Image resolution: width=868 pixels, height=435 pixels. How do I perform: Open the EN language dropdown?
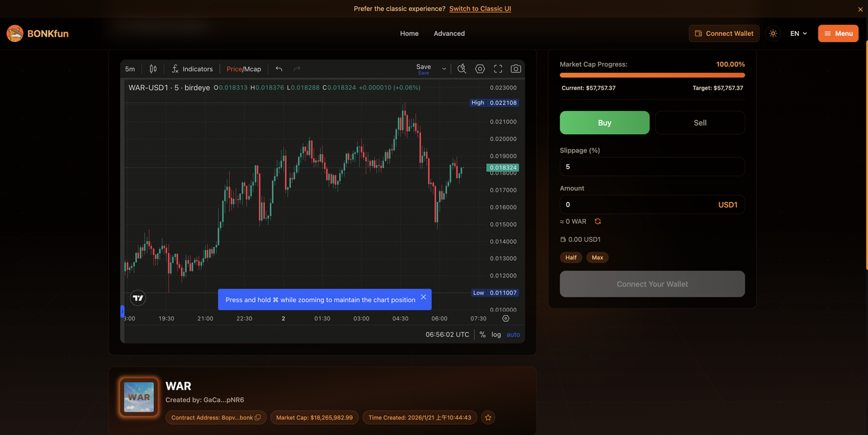(x=799, y=33)
